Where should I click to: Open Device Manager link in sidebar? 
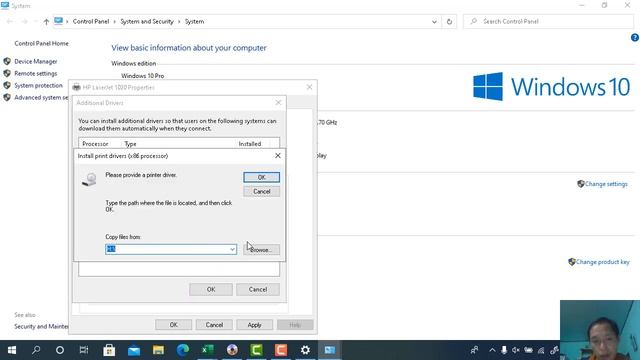[36, 61]
